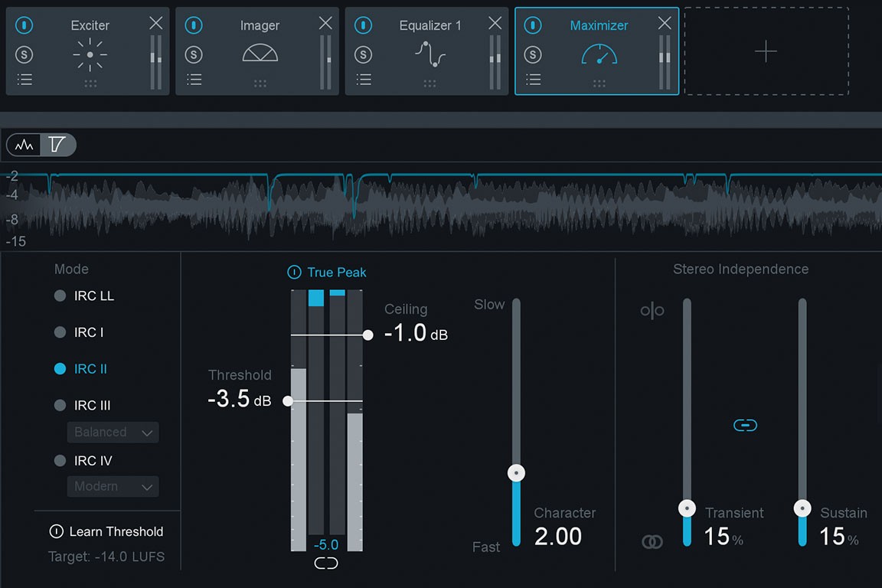Open the Exciter preset list icon
The image size is (882, 588).
click(x=24, y=79)
